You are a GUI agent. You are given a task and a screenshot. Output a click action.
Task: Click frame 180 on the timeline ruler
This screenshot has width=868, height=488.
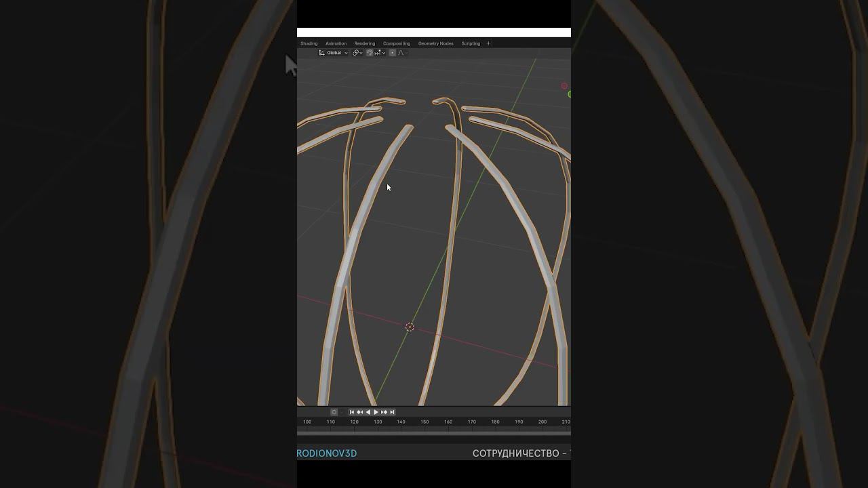(x=495, y=422)
